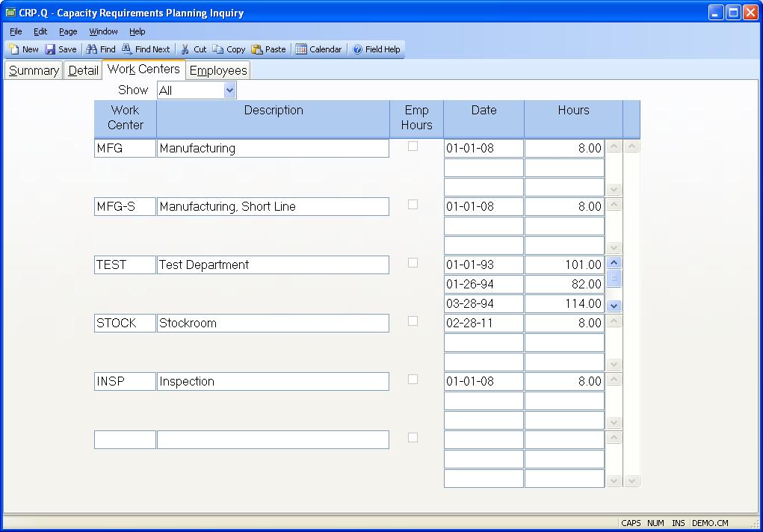Screen dimensions: 763x532
Task: Click STOCK row 8.00 hours cell
Action: click(564, 324)
